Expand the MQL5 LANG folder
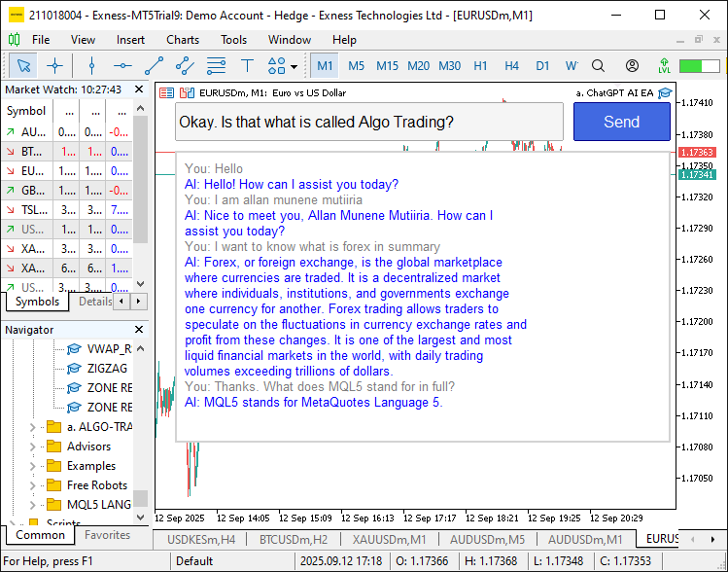Screen dimensions: 728x572 [x=32, y=505]
